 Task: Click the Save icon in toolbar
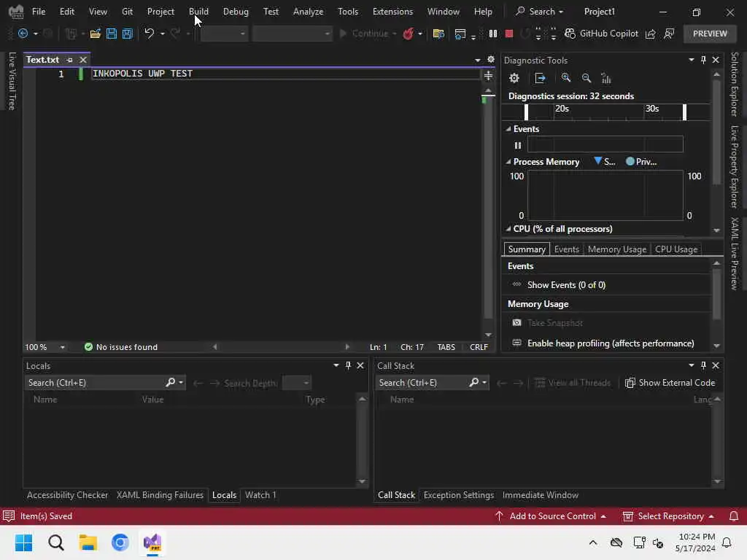(112, 34)
